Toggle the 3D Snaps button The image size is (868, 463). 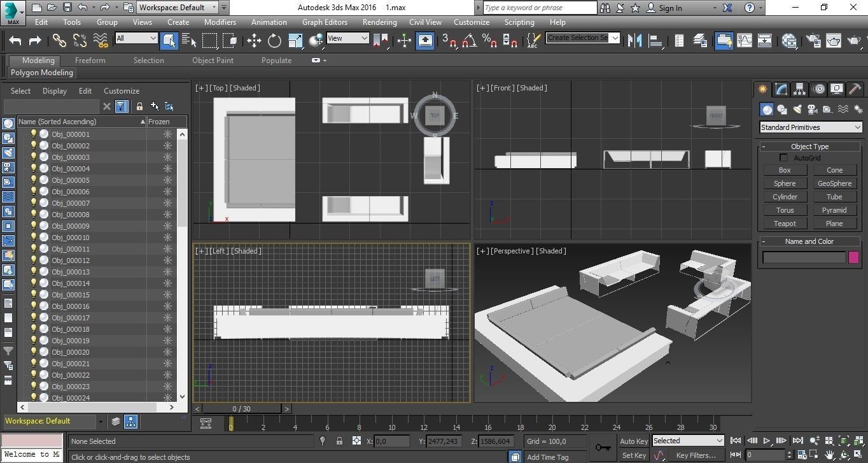(x=449, y=40)
